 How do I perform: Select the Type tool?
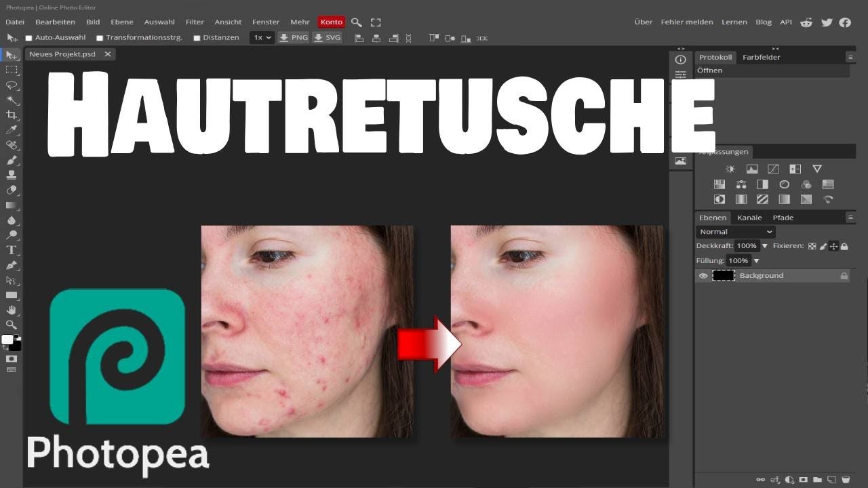(x=12, y=250)
